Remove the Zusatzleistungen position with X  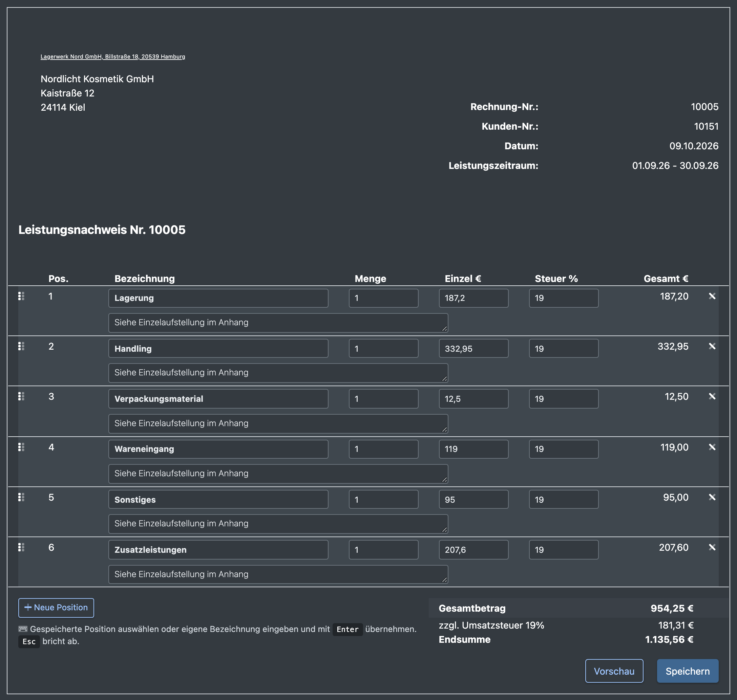tap(712, 547)
